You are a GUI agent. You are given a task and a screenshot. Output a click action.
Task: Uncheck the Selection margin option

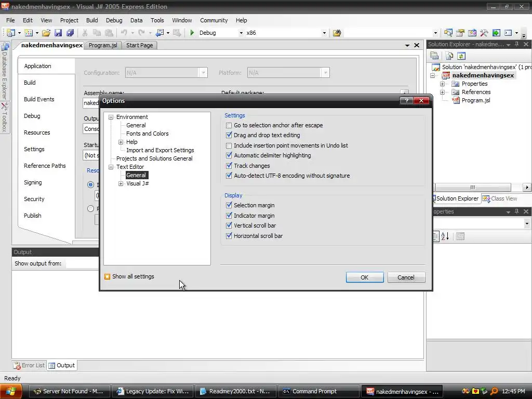[x=229, y=205]
